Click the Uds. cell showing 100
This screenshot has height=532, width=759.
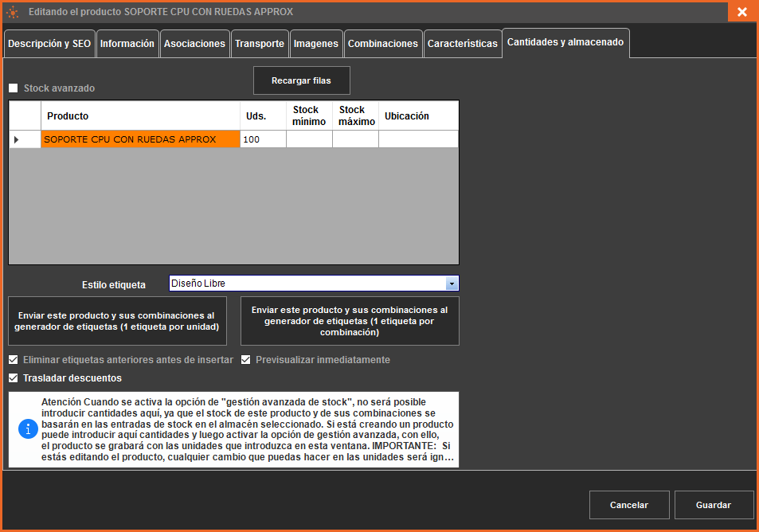pyautogui.click(x=263, y=139)
